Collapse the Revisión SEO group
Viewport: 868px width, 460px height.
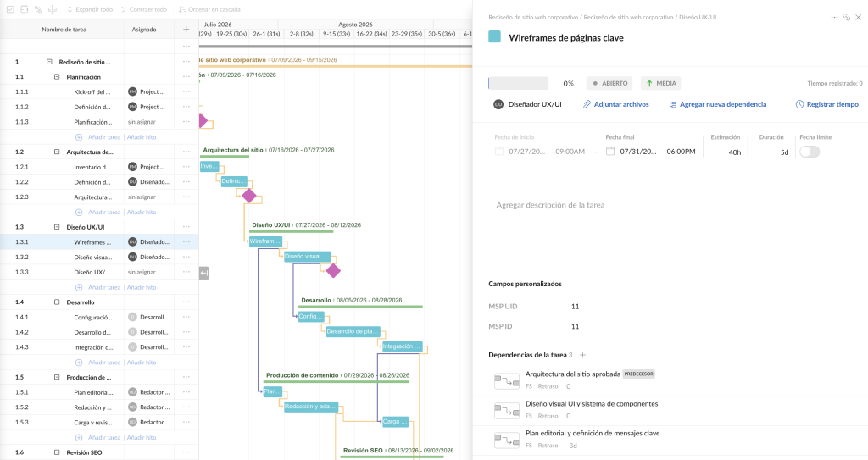pyautogui.click(x=57, y=452)
